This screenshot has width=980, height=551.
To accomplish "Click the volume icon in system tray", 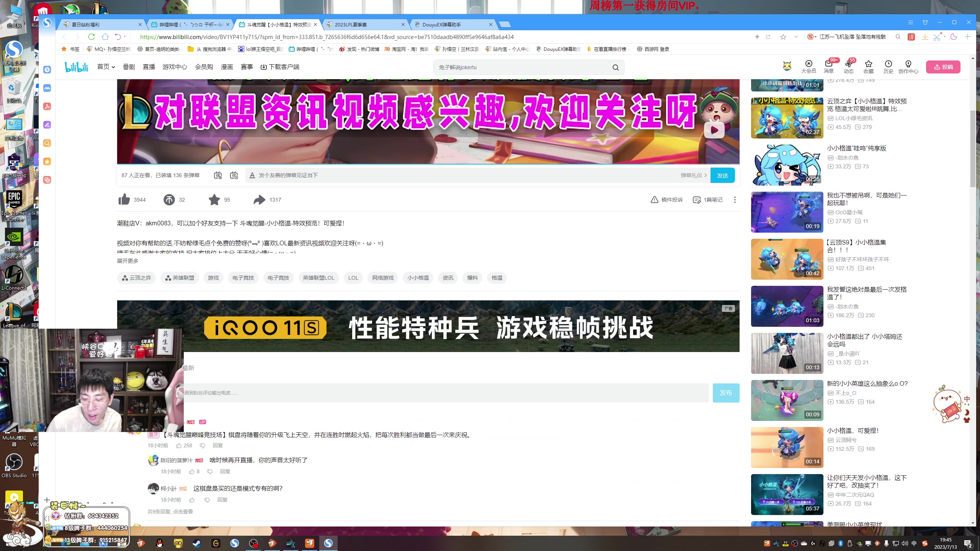I will [x=905, y=543].
